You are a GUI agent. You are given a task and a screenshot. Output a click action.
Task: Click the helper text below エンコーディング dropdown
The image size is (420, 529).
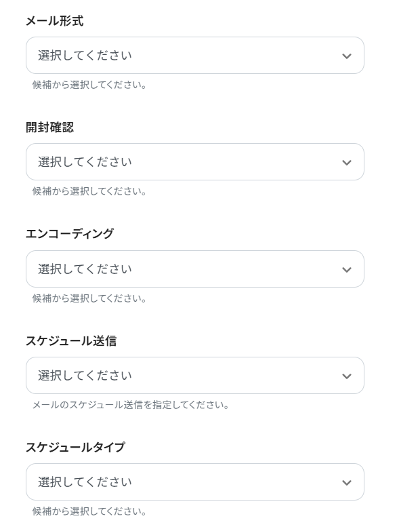click(x=89, y=298)
